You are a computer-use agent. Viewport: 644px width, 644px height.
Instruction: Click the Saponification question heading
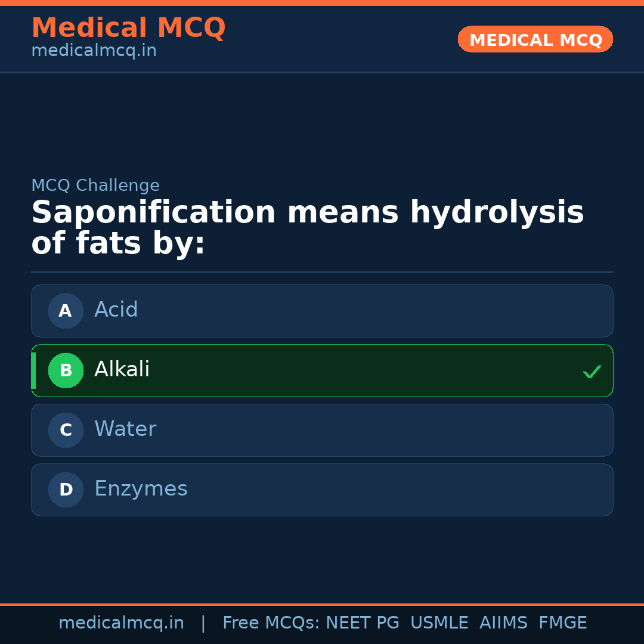coord(307,228)
